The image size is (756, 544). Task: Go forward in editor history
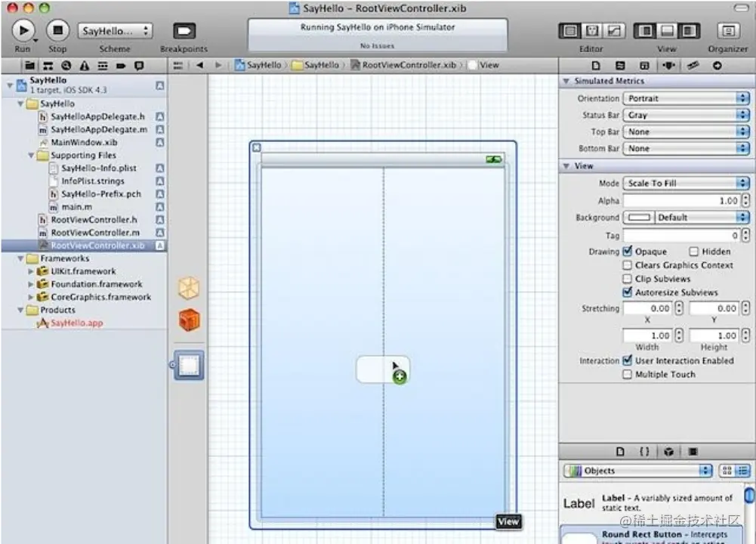tap(218, 65)
